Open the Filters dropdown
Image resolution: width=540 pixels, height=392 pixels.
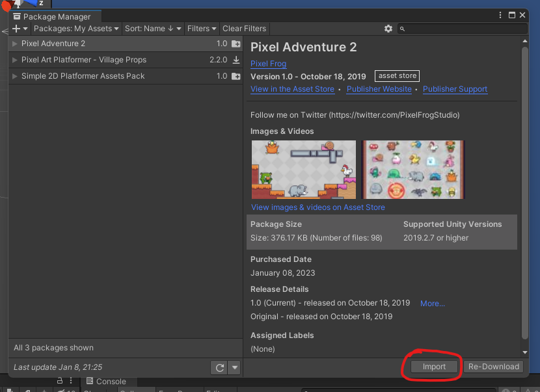click(x=202, y=29)
